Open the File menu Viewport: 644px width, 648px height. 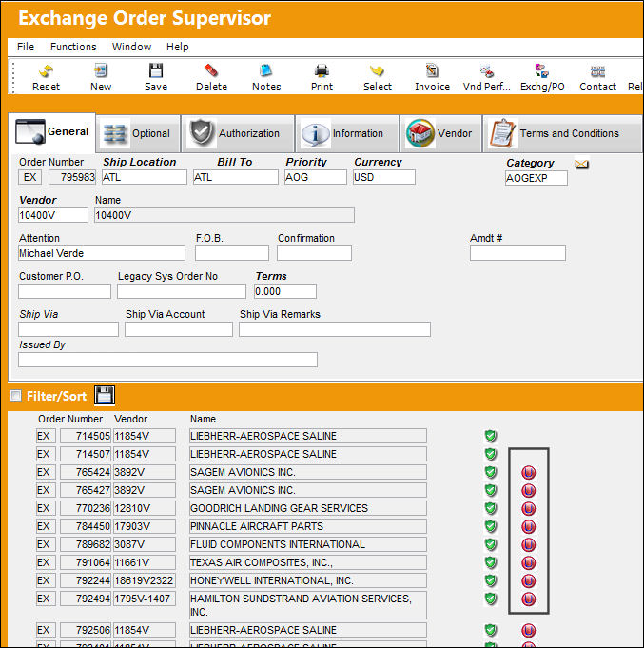(x=26, y=47)
